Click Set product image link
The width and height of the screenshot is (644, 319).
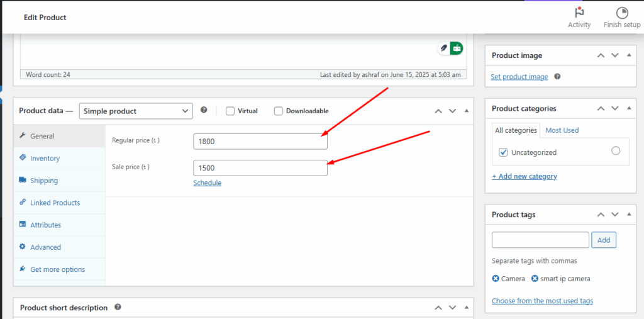point(519,77)
